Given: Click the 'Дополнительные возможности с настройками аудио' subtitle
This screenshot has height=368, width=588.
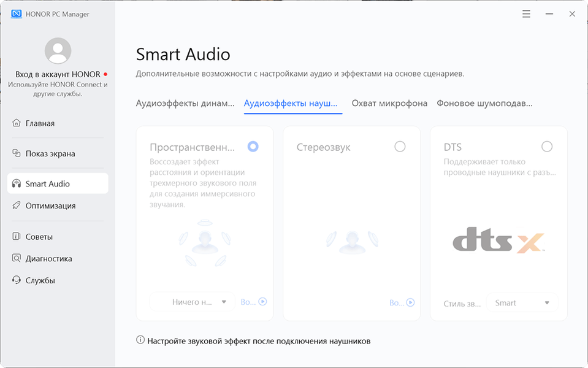Looking at the screenshot, I should pos(300,74).
